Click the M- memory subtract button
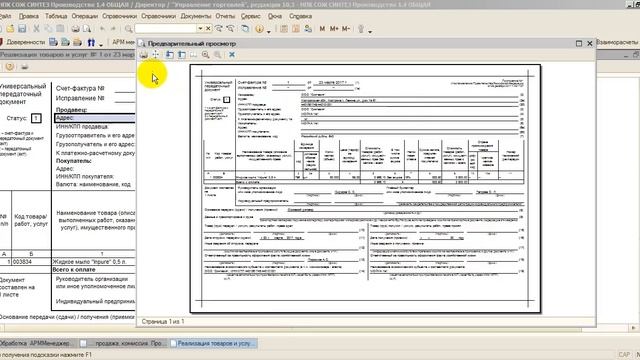 pyautogui.click(x=346, y=29)
